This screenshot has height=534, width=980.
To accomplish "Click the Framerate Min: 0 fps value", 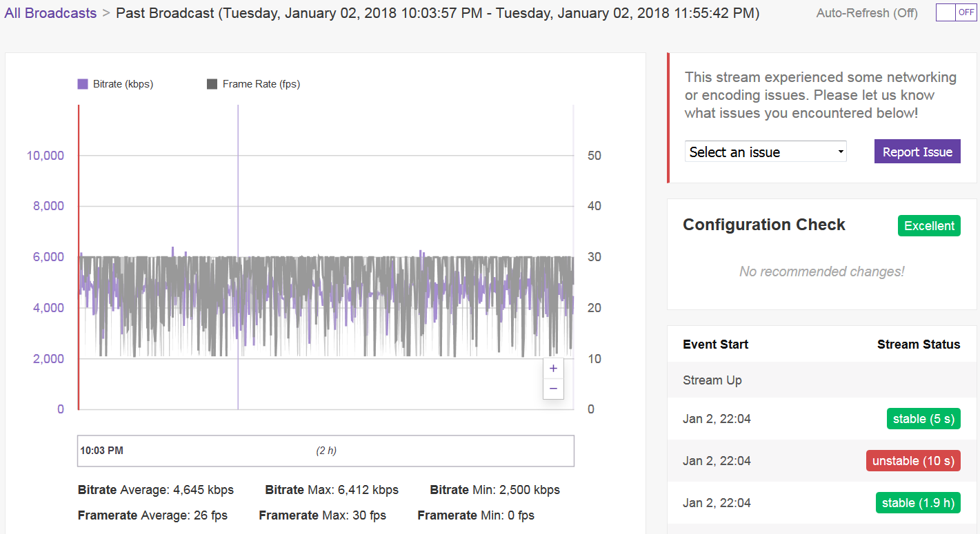I will tap(476, 515).
